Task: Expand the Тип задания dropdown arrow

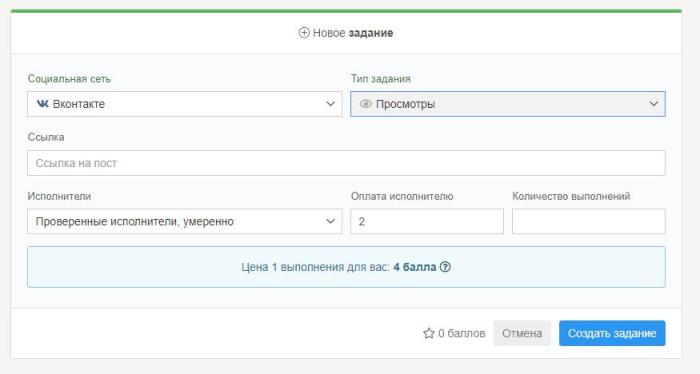Action: click(x=654, y=104)
